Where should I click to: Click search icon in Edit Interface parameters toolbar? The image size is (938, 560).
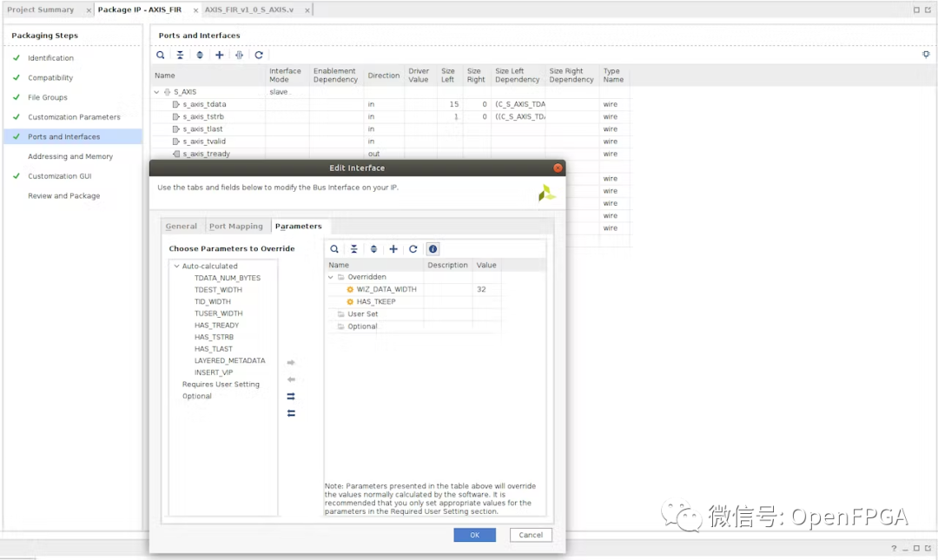tap(334, 249)
